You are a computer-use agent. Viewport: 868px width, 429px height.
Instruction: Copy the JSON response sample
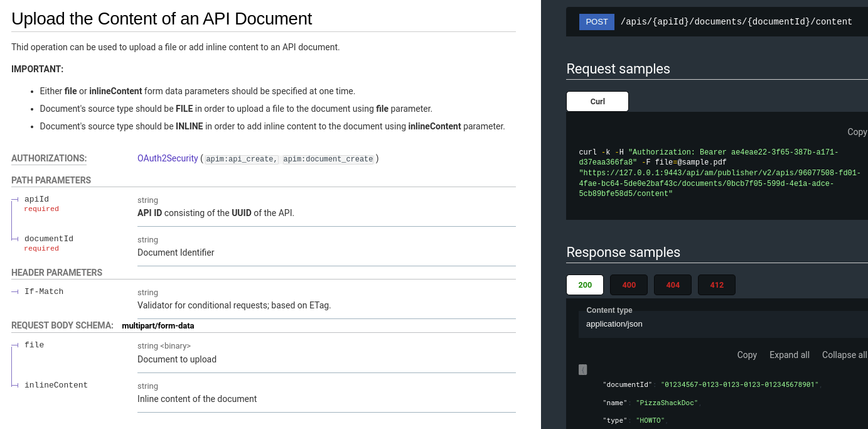[746, 355]
